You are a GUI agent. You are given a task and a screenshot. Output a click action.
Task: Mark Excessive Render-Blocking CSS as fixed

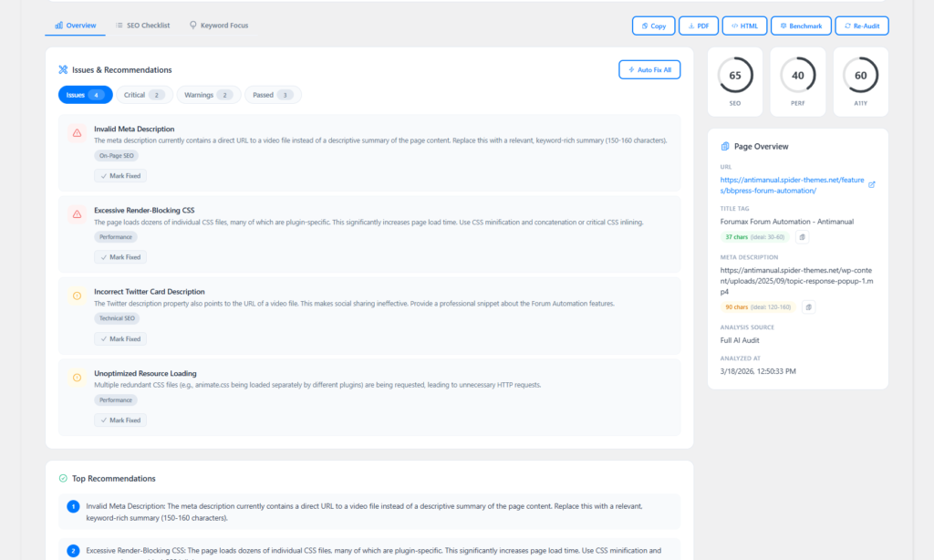pos(120,257)
